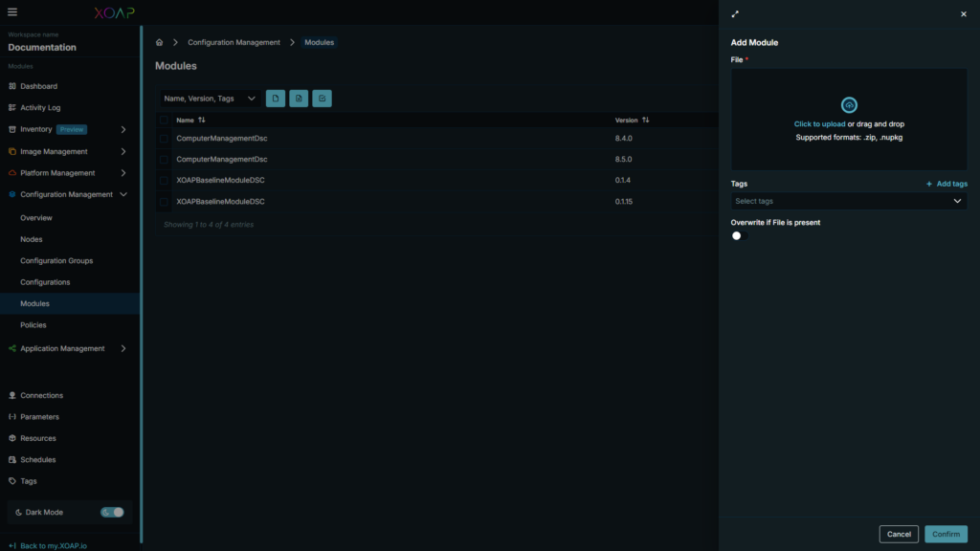Open the Modules menu item in sidebar
The width and height of the screenshot is (980, 551).
click(x=35, y=303)
